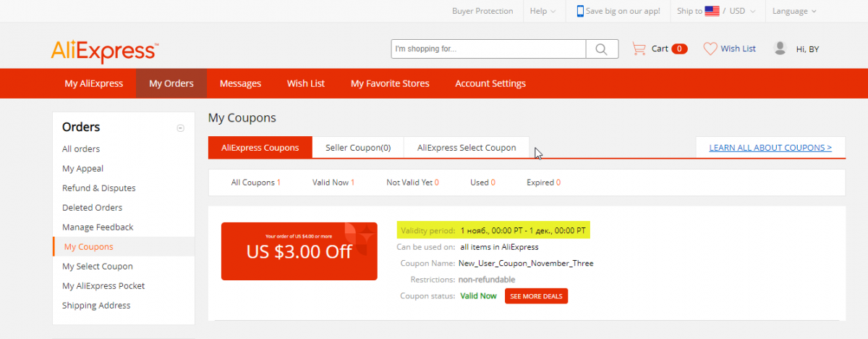The height and width of the screenshot is (339, 868).
Task: Open the Language dropdown
Action: coord(794,11)
